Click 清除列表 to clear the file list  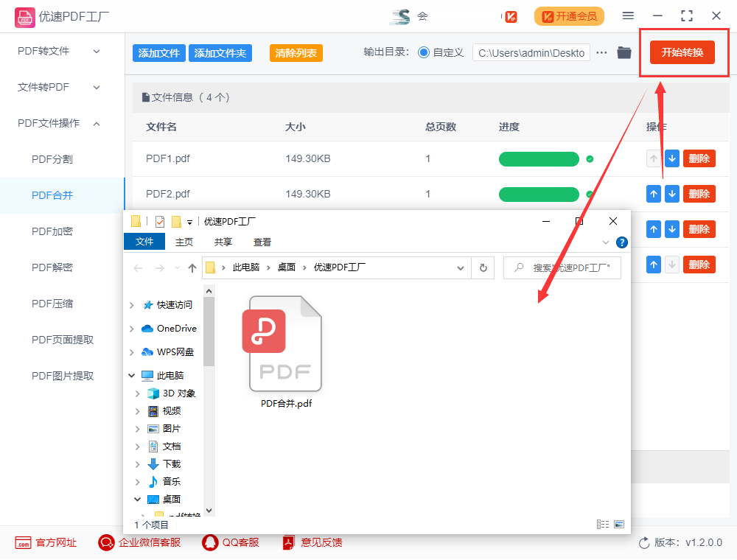coord(296,52)
